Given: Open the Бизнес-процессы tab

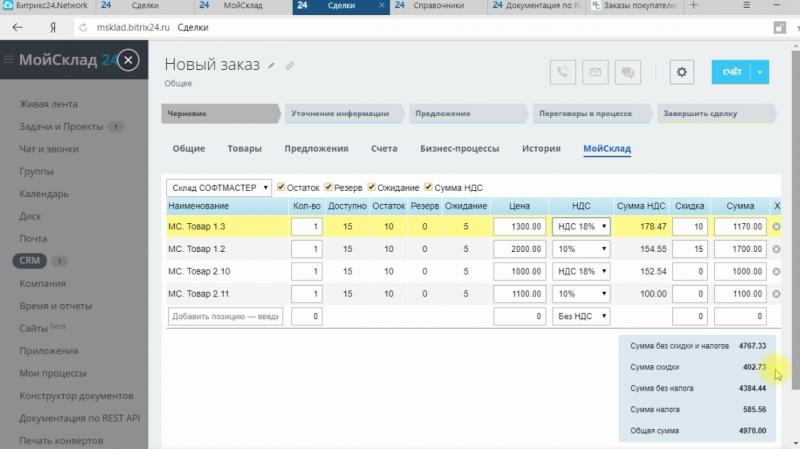Looking at the screenshot, I should (x=459, y=149).
